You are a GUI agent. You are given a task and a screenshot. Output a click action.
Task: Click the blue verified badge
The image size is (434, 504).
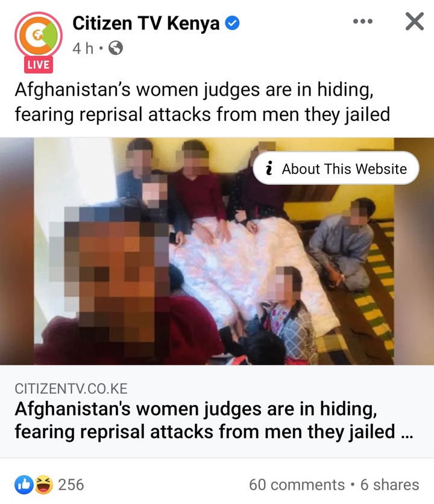232,23
